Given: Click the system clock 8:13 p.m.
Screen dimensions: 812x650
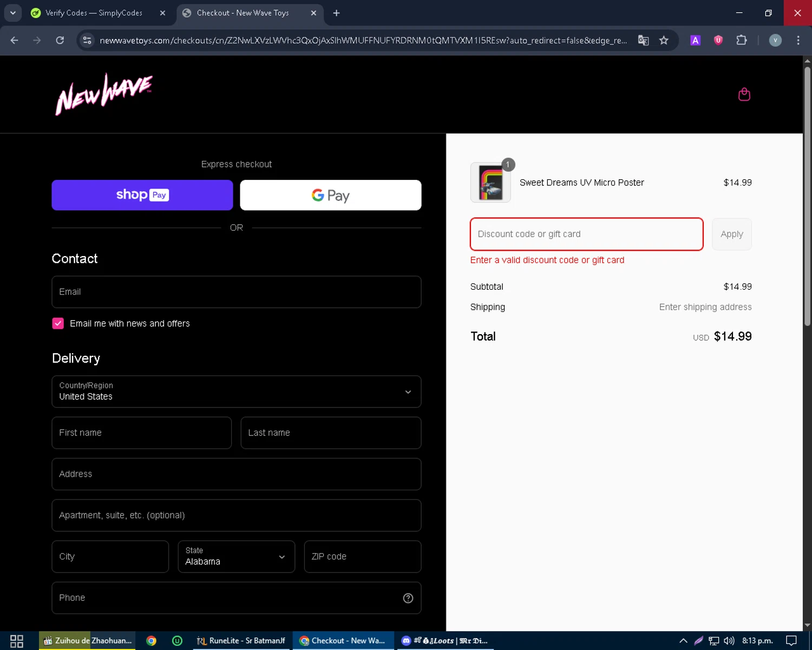Looking at the screenshot, I should pyautogui.click(x=757, y=641).
